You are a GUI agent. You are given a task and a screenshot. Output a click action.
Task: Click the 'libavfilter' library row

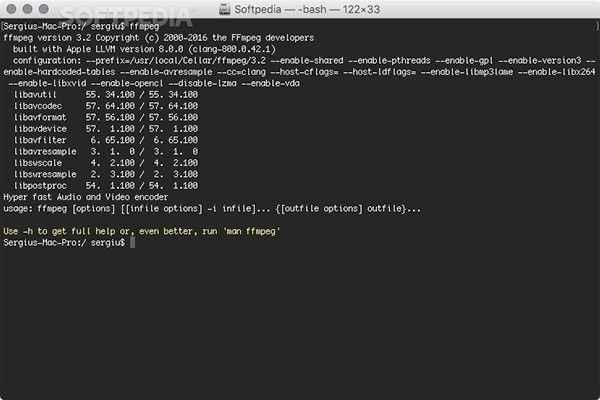tap(106, 140)
